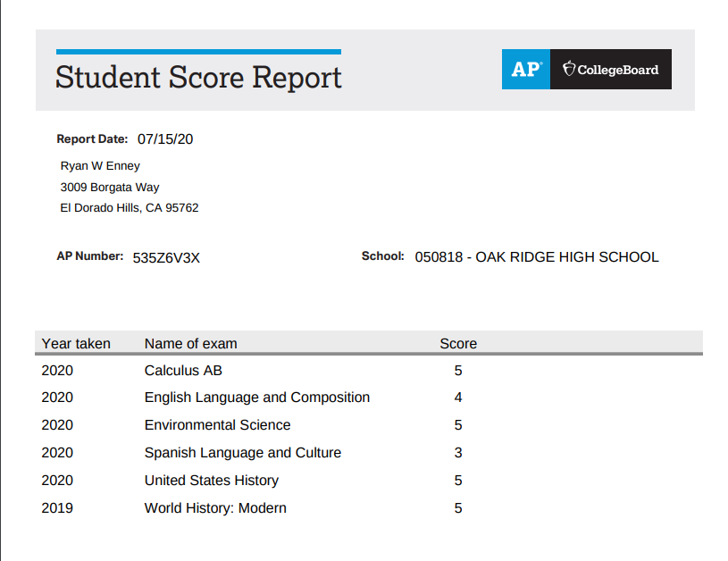Screen dimensions: 728x561
Task: Expand the World History: Modern row
Action: 214,507
